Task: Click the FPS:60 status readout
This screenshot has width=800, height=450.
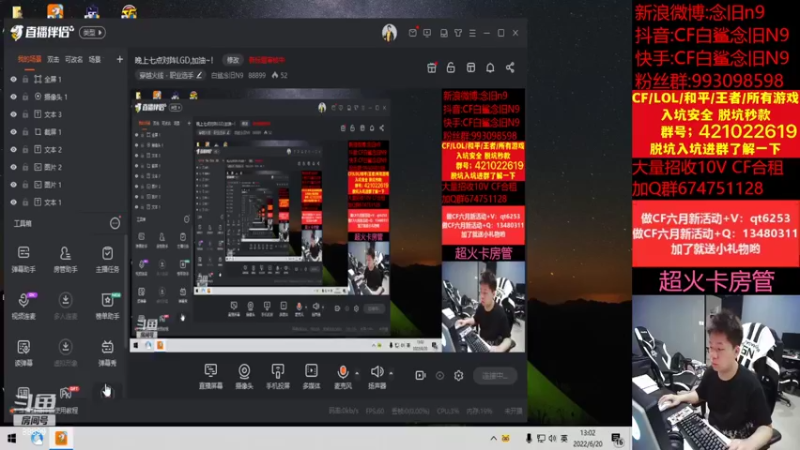Action: [375, 411]
